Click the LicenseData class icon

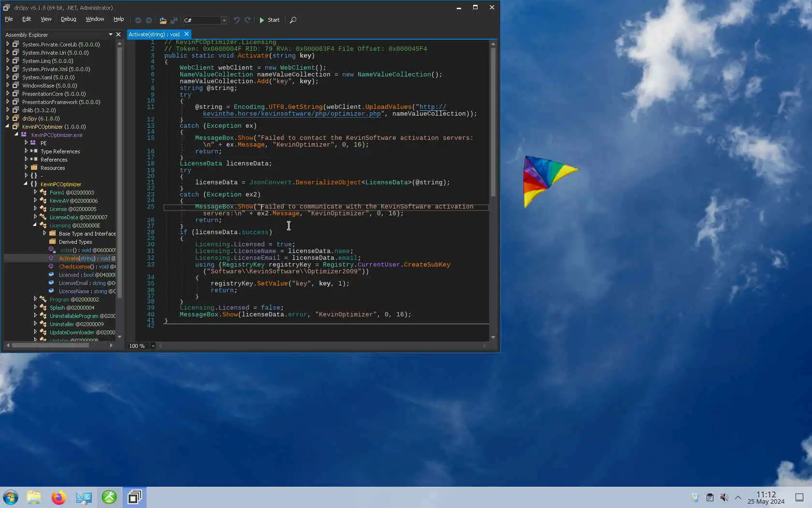click(x=43, y=217)
